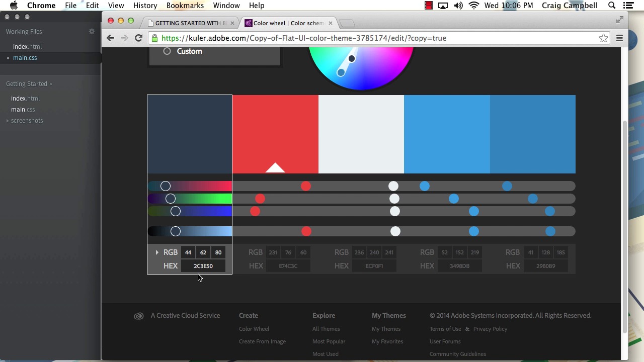Open the File menu
The height and width of the screenshot is (362, 644).
pyautogui.click(x=70, y=6)
